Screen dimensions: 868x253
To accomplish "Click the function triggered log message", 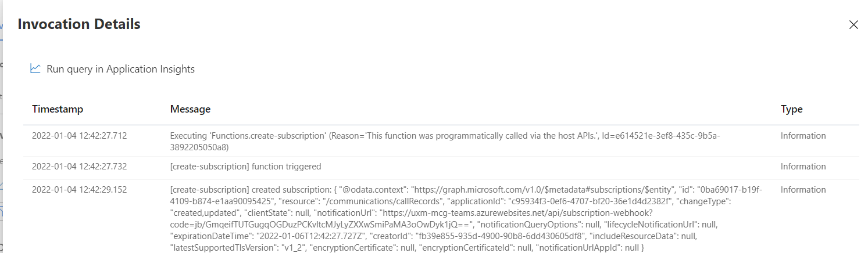I will (x=245, y=167).
